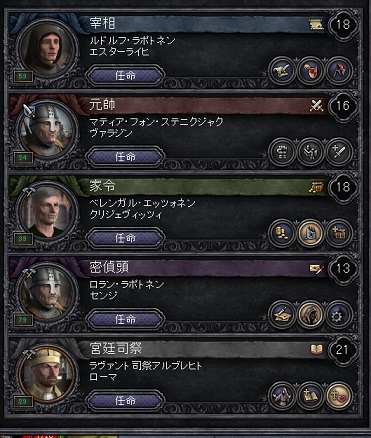371x438 pixels.
Task: Select chancellor's first job icon with scroll
Action: click(282, 70)
